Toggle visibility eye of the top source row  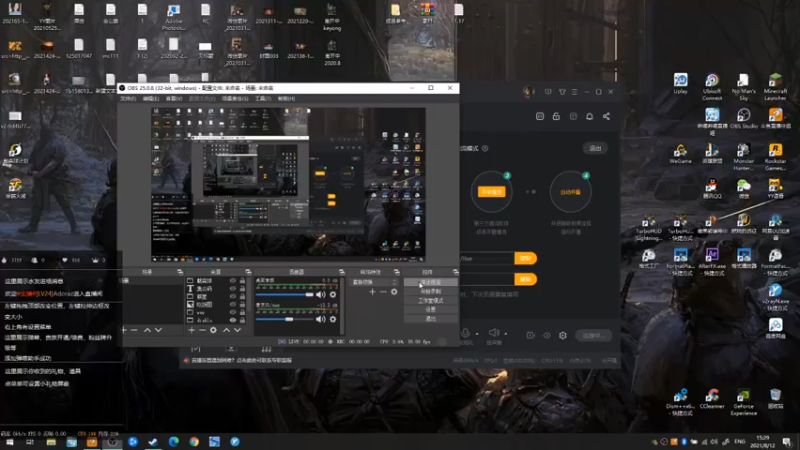click(233, 281)
